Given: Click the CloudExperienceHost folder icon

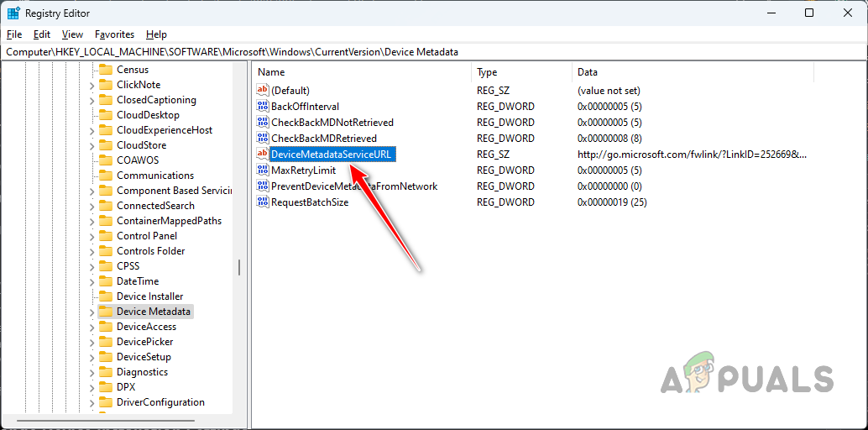Looking at the screenshot, I should point(106,130).
